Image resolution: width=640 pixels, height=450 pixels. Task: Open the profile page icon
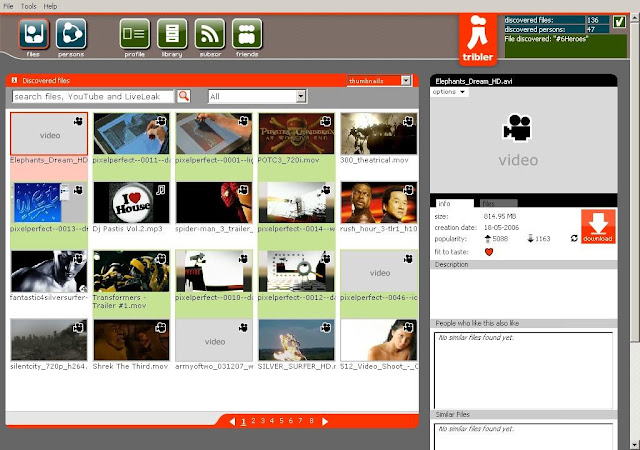pos(135,33)
